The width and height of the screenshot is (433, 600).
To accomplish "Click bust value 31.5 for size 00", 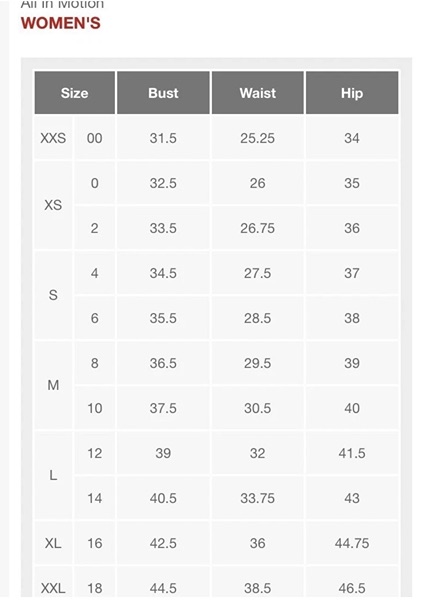I will click(163, 138).
